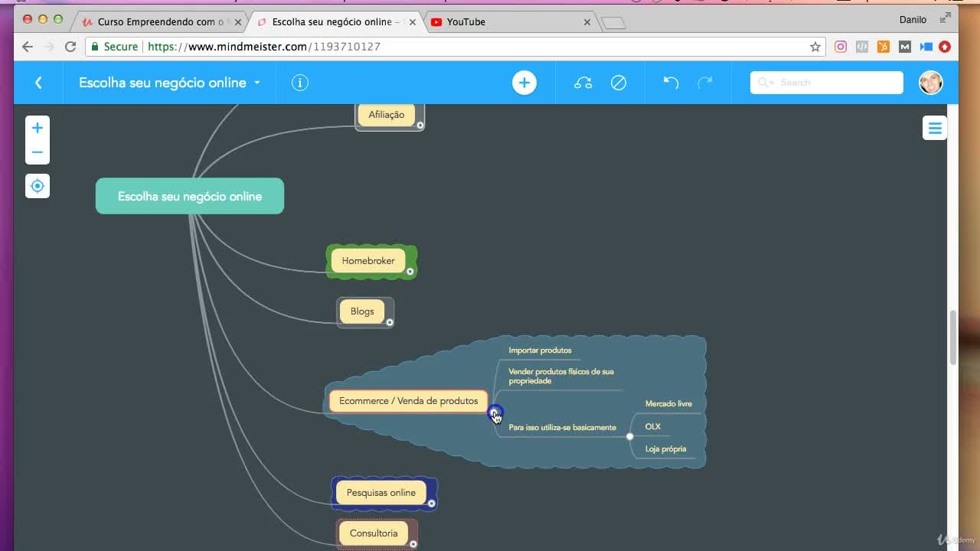Click the add node plus icon

tap(524, 83)
